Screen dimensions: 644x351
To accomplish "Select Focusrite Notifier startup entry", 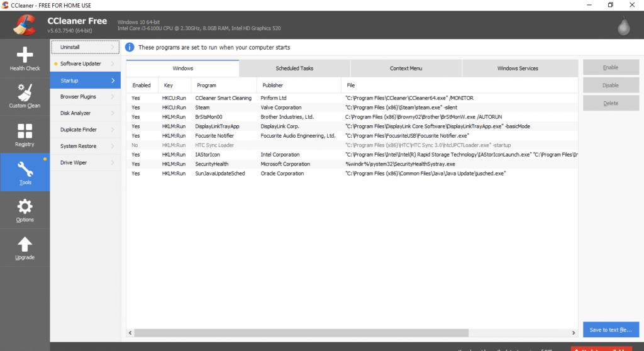I will (352, 136).
